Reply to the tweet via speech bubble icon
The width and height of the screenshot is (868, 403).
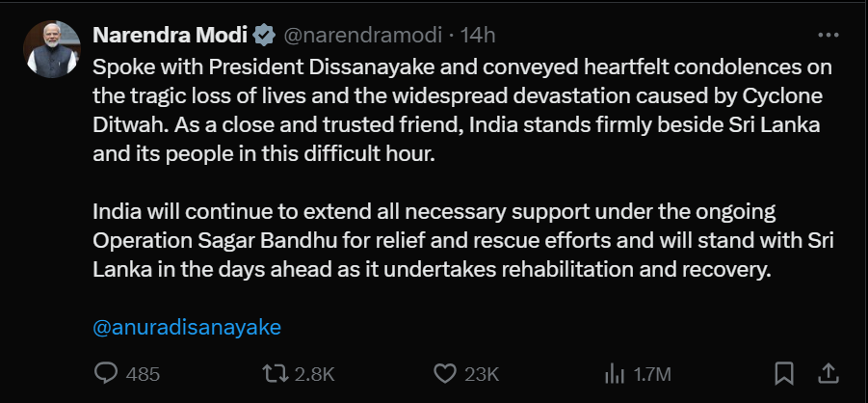(106, 373)
